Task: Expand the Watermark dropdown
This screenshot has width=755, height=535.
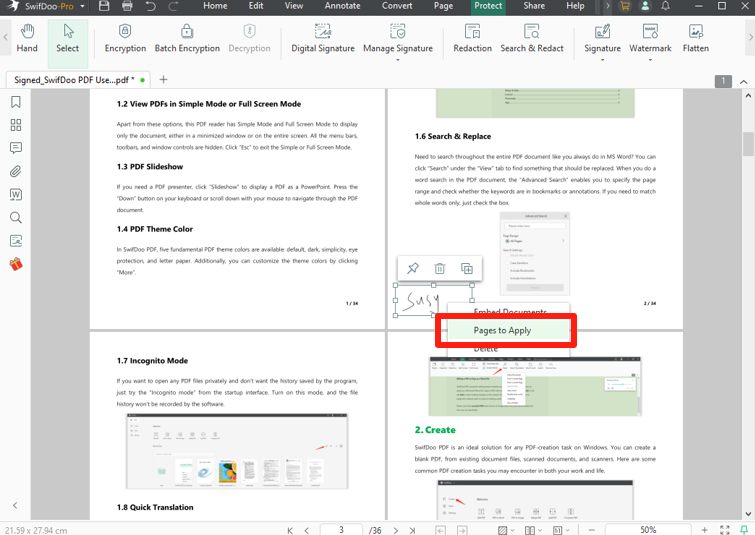Action: (x=650, y=60)
